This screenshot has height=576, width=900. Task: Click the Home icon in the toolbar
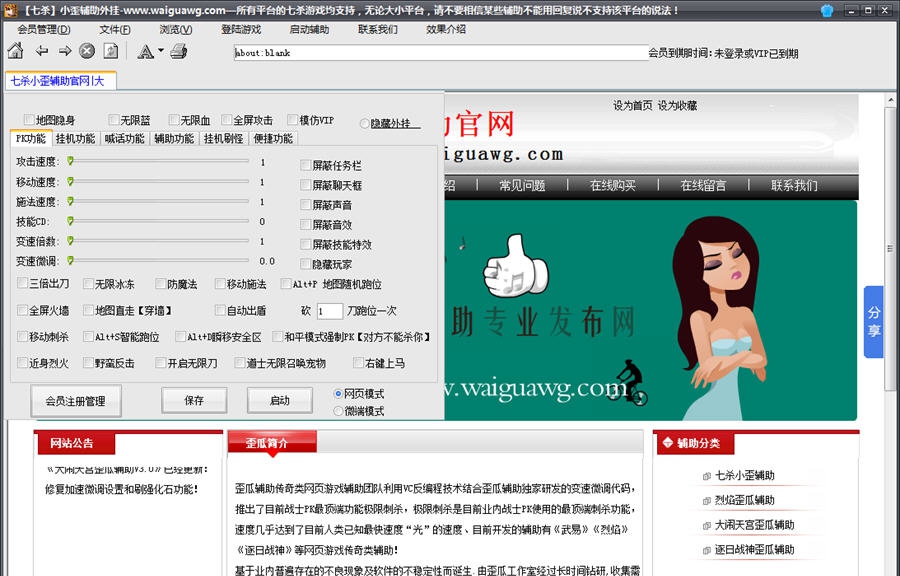click(x=16, y=51)
